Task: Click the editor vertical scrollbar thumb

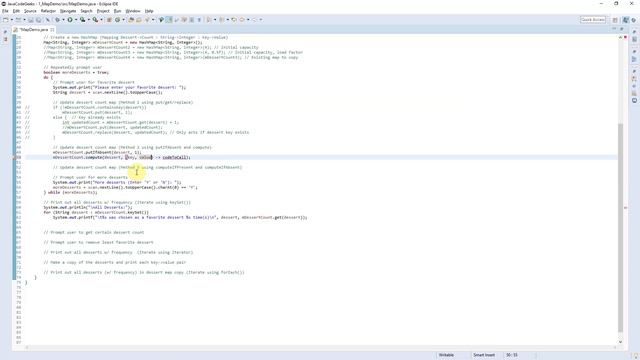Action: click(620, 227)
